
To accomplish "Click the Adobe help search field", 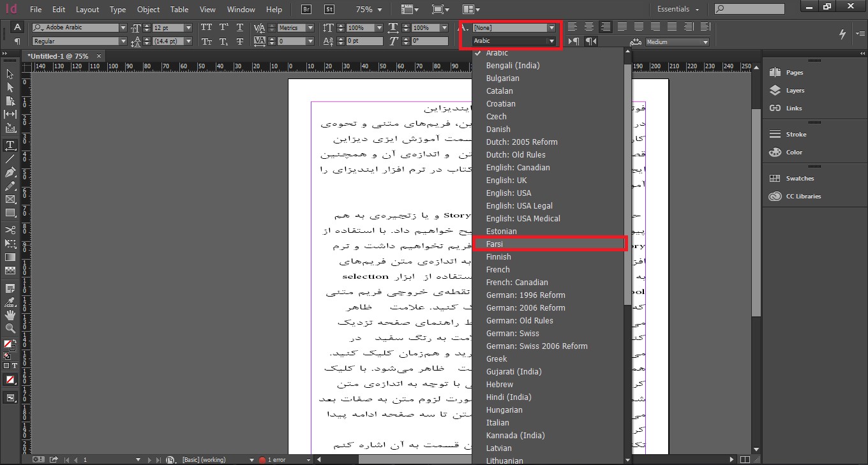I will pos(749,10).
